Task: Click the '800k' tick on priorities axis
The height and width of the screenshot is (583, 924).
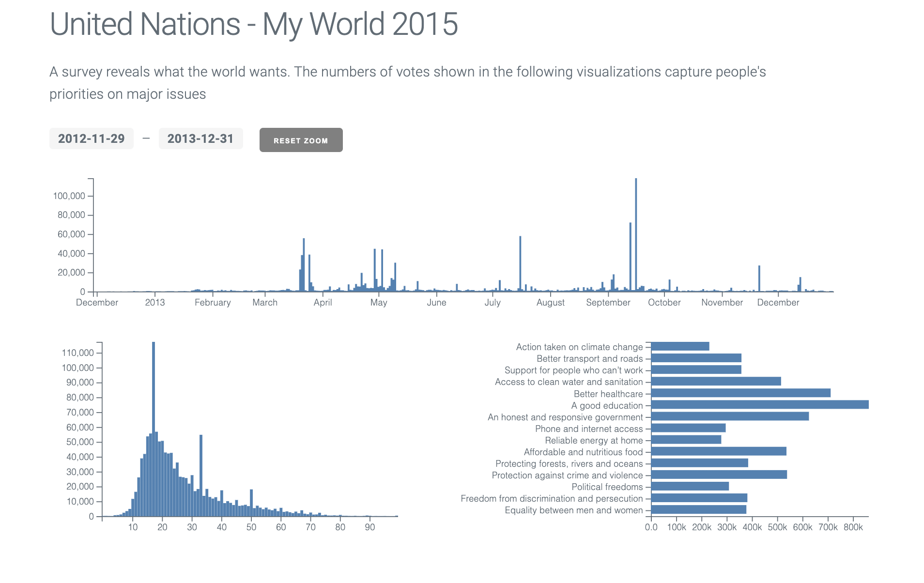Action: [853, 527]
